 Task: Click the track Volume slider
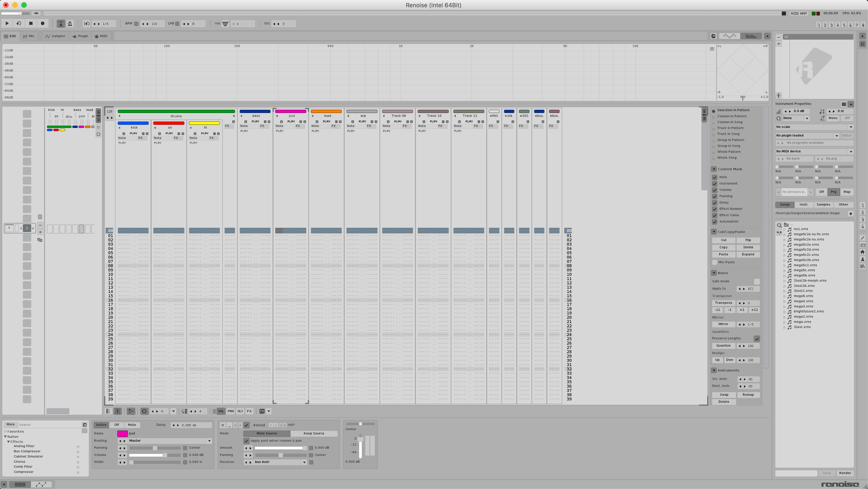pos(155,455)
